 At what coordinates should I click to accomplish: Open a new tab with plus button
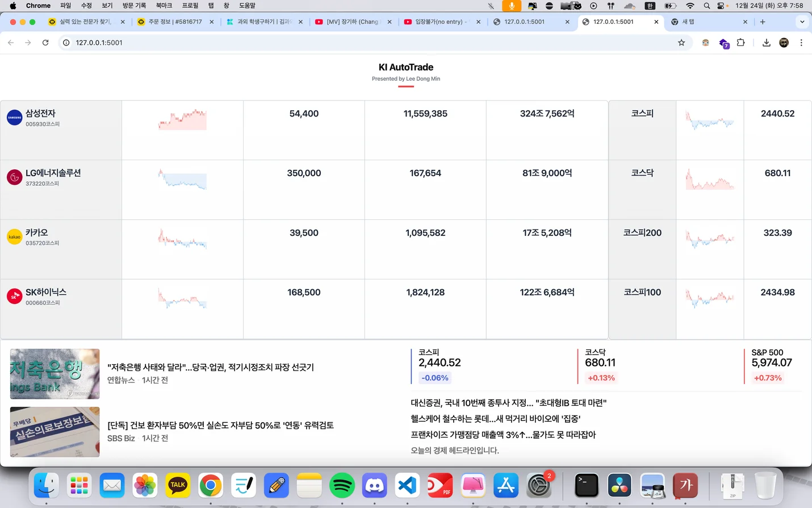point(763,22)
